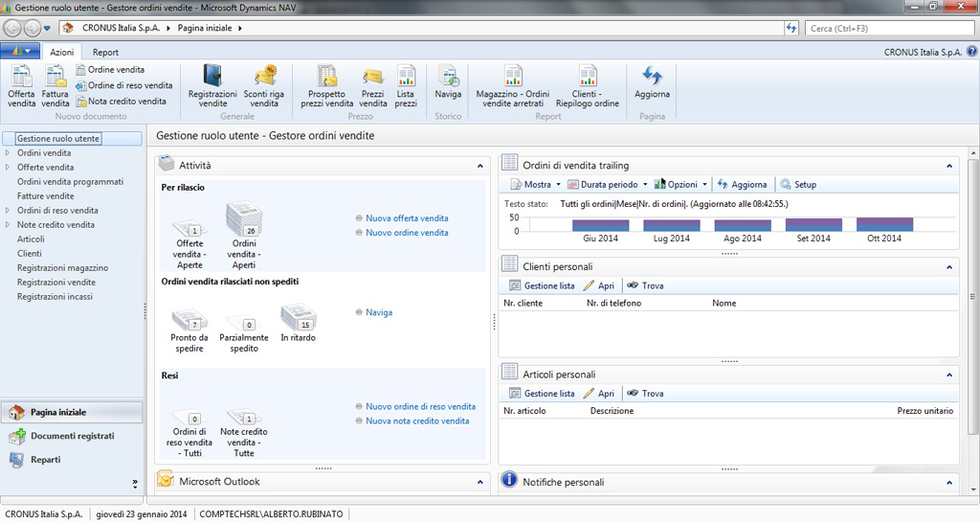The image size is (980, 523).
Task: Click the Sconti riga vendita icon
Action: (263, 84)
